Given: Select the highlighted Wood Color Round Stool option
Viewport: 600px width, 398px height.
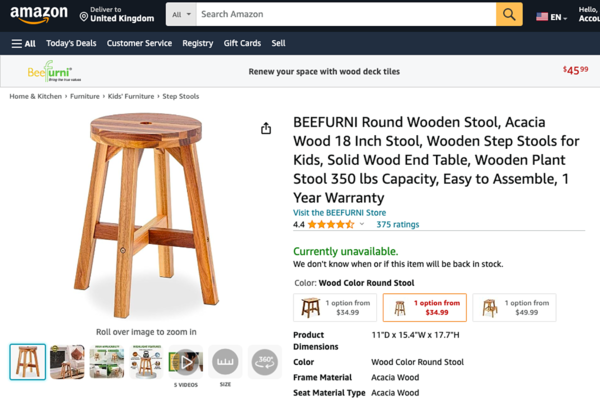Looking at the screenshot, I should pyautogui.click(x=425, y=308).
